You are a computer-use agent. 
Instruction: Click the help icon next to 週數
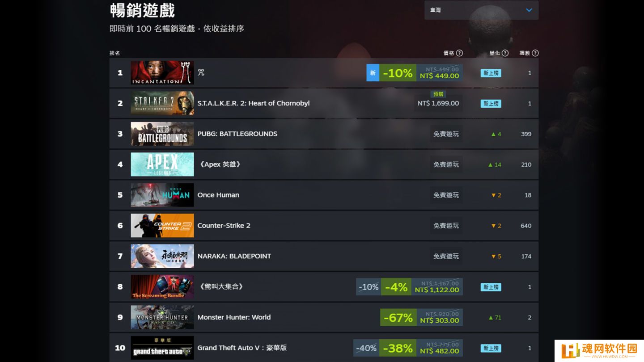point(535,53)
